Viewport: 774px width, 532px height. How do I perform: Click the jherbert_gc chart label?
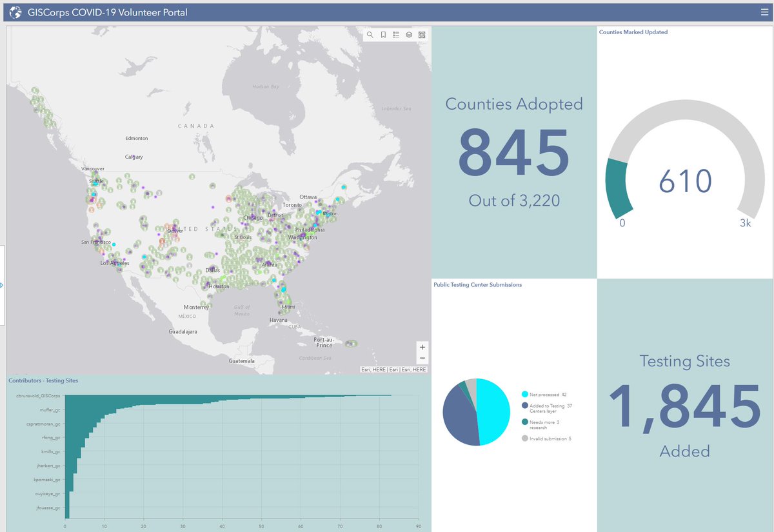pyautogui.click(x=49, y=466)
